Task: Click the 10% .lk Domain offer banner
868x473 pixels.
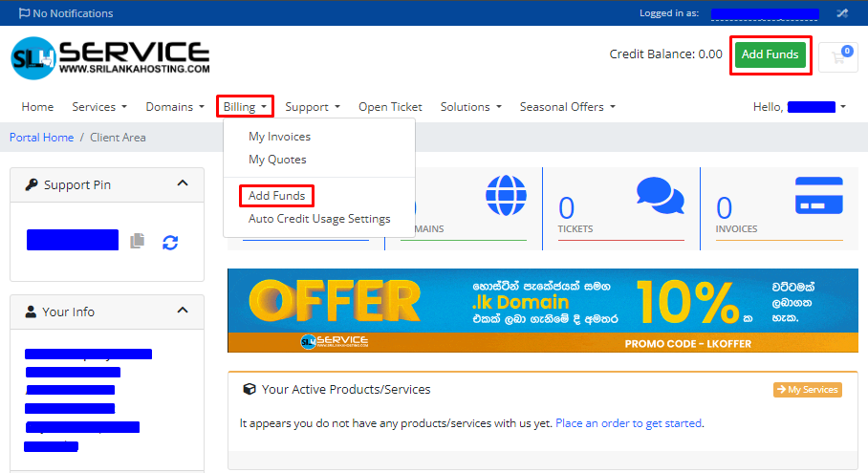Action: click(549, 311)
